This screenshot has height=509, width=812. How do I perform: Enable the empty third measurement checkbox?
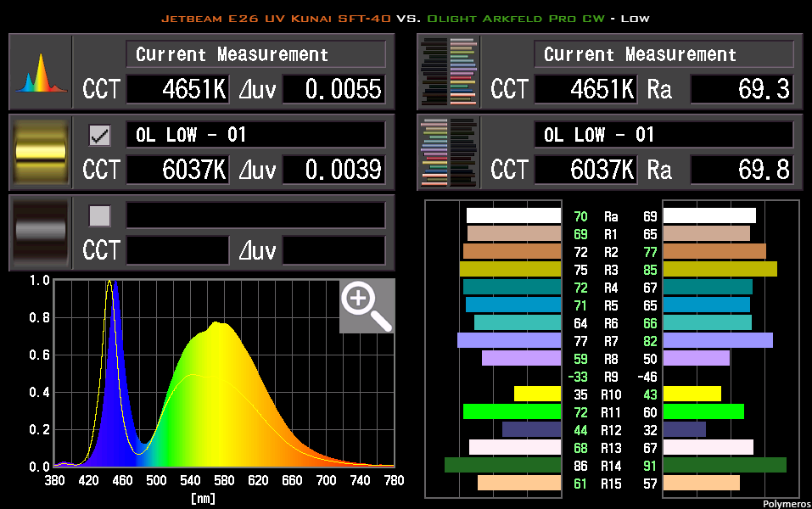[99, 215]
